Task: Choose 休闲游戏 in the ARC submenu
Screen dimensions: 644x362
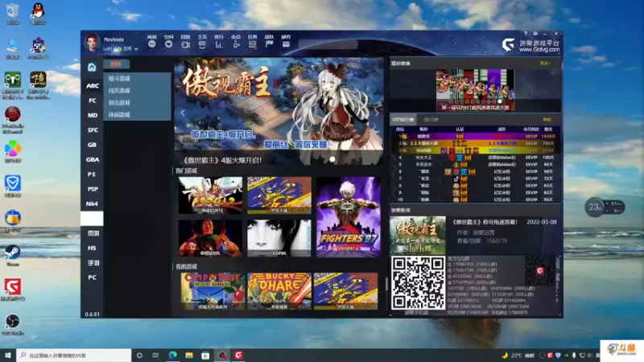Action: [x=119, y=114]
